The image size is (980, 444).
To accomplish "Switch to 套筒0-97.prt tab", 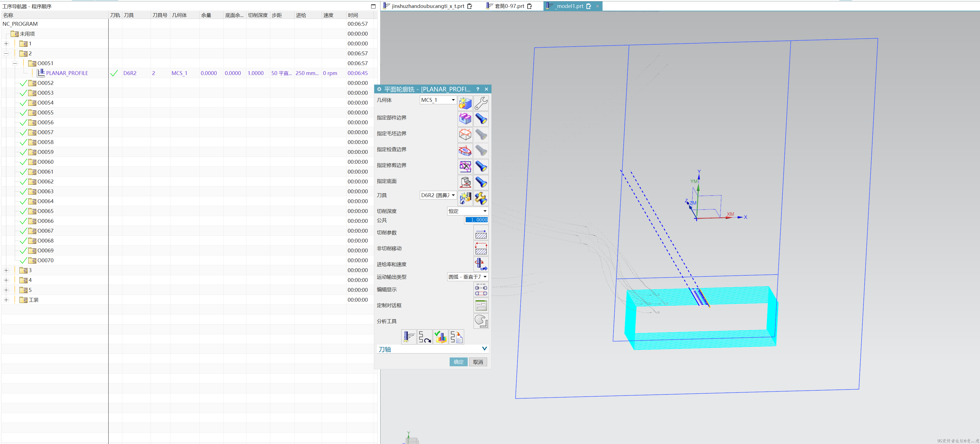I will click(x=509, y=6).
